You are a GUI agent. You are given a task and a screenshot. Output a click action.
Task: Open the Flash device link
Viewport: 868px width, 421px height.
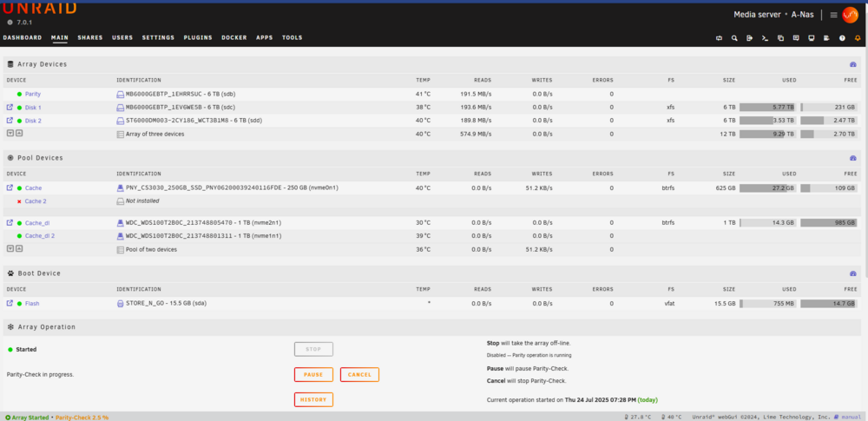point(32,304)
